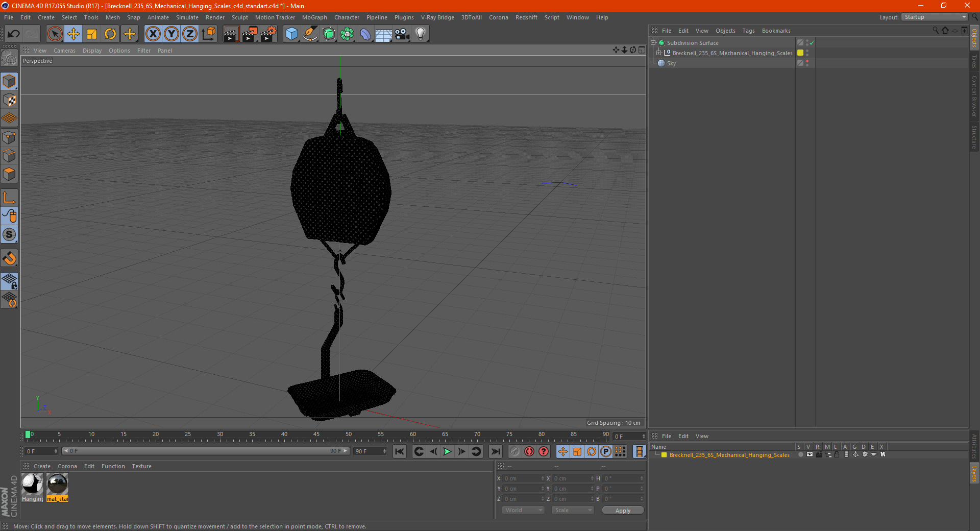Select the Hanging material thumbnail

[33, 487]
